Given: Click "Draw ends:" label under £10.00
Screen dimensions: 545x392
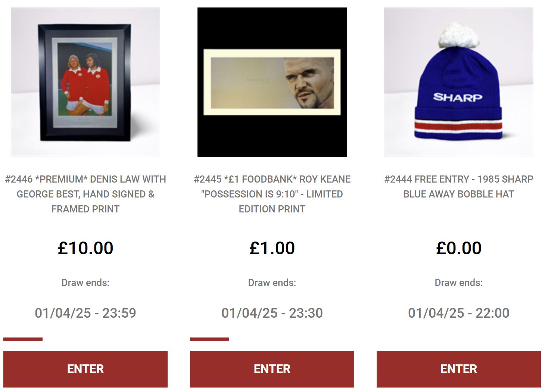Looking at the screenshot, I should point(85,283).
